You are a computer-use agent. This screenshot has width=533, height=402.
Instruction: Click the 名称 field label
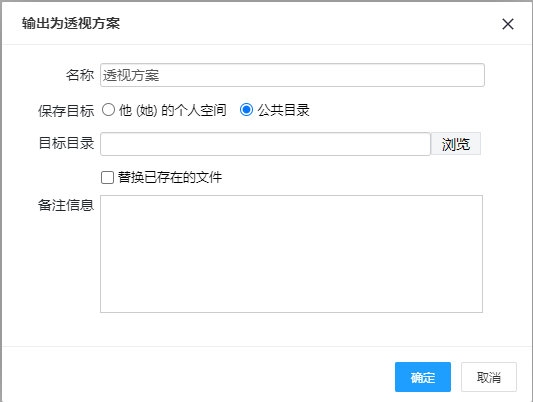[x=80, y=75]
